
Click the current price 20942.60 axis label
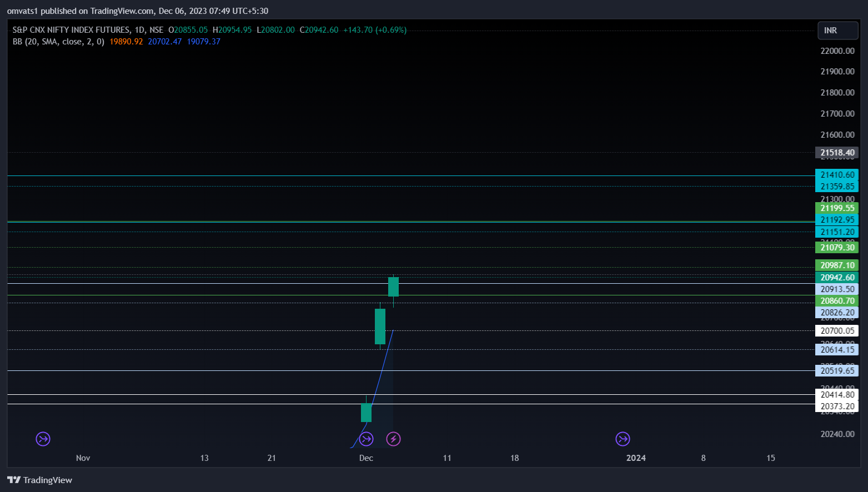pos(837,277)
